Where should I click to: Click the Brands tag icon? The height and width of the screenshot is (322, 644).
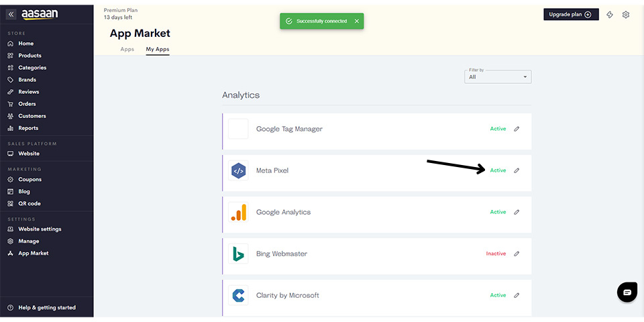pos(11,80)
